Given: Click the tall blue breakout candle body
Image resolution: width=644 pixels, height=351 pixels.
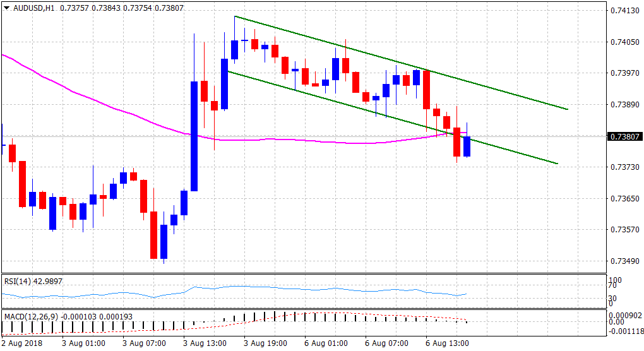Looking at the screenshot, I should tap(194, 136).
